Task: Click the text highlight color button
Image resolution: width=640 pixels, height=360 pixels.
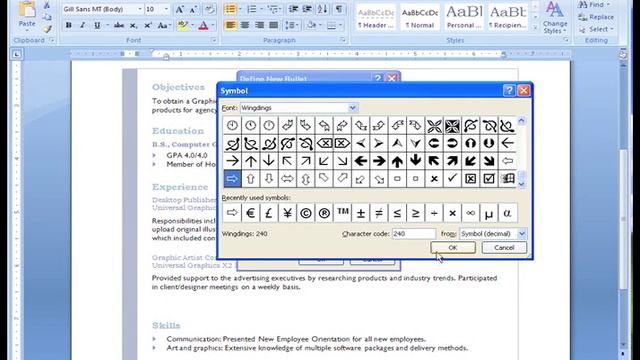Action: (x=183, y=25)
